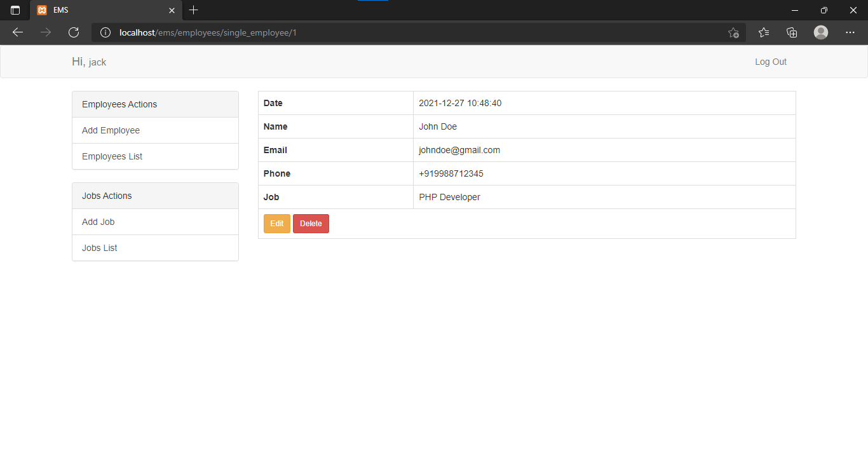
Task: Select Add Job under Jobs Actions
Action: (98, 221)
